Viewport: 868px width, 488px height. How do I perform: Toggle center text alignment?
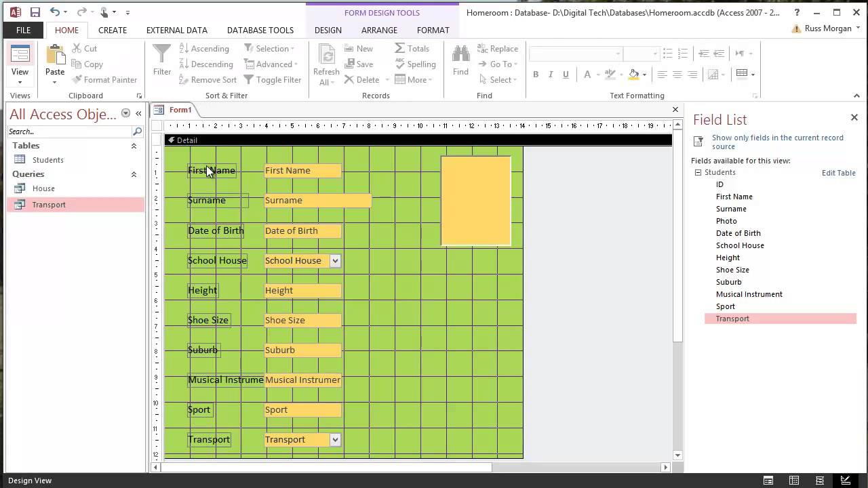[x=677, y=75]
